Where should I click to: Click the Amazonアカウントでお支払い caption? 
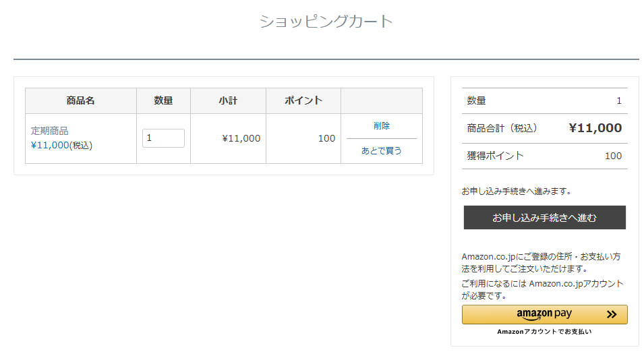[544, 332]
